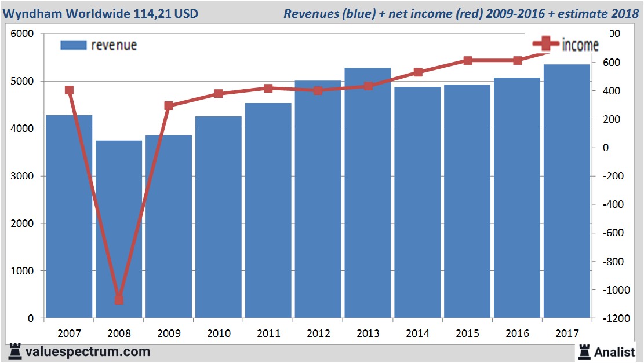
Task: Click the -800 right axis label
Action: coord(613,261)
